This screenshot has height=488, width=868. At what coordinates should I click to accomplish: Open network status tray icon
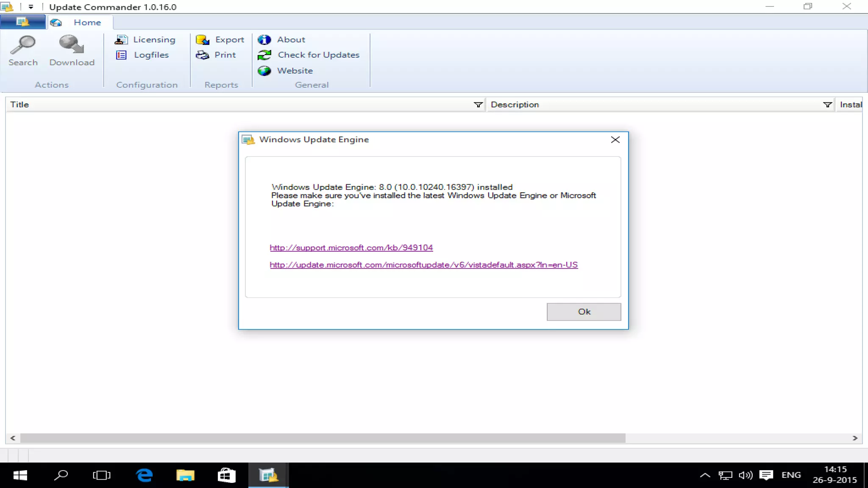coord(725,475)
